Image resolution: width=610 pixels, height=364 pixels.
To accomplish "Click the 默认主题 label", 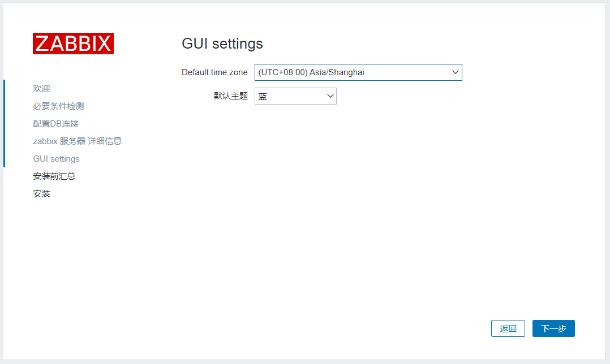I will point(230,96).
